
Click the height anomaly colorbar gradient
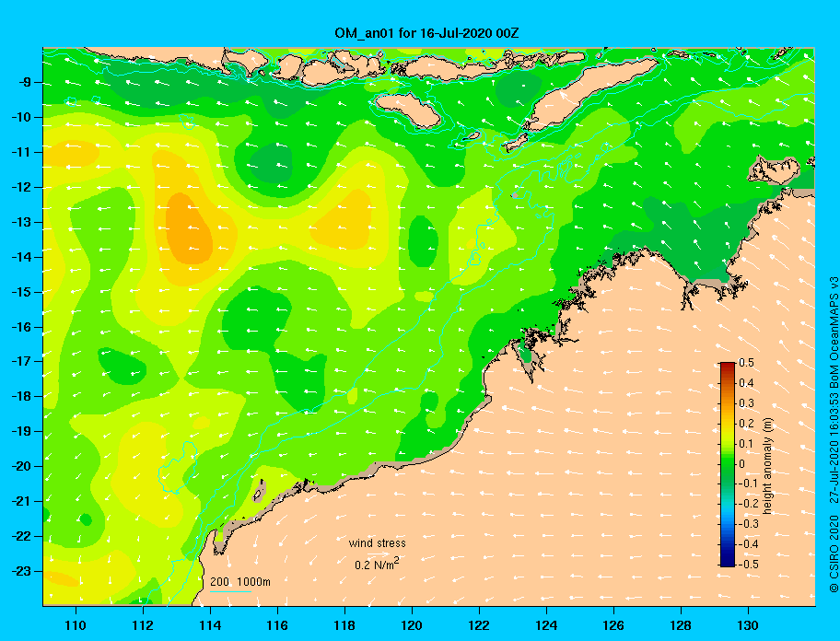pos(728,464)
